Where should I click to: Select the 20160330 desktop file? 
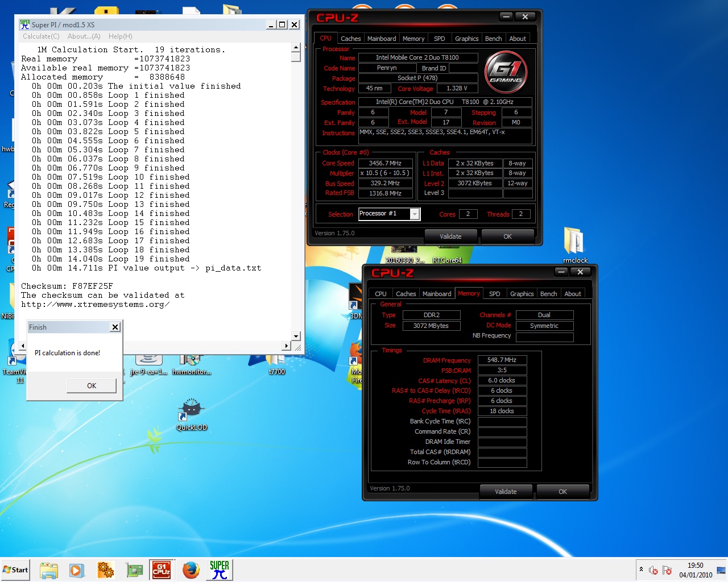(404, 256)
